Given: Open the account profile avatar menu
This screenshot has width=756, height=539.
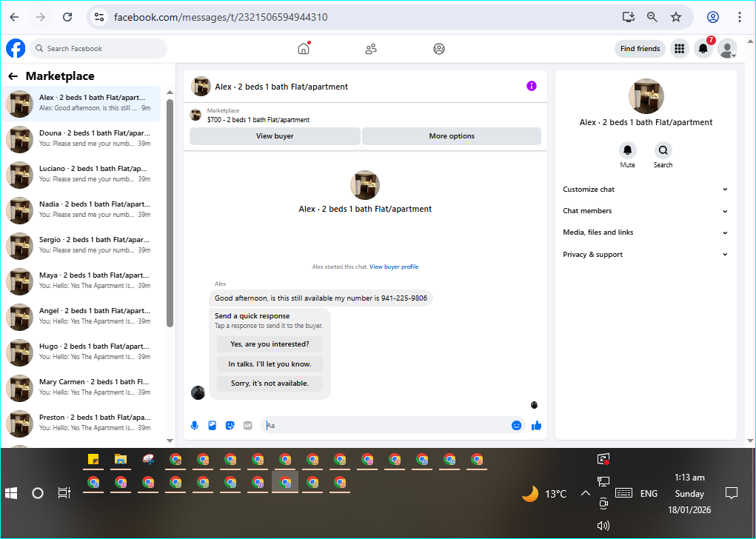Looking at the screenshot, I should pos(727,49).
